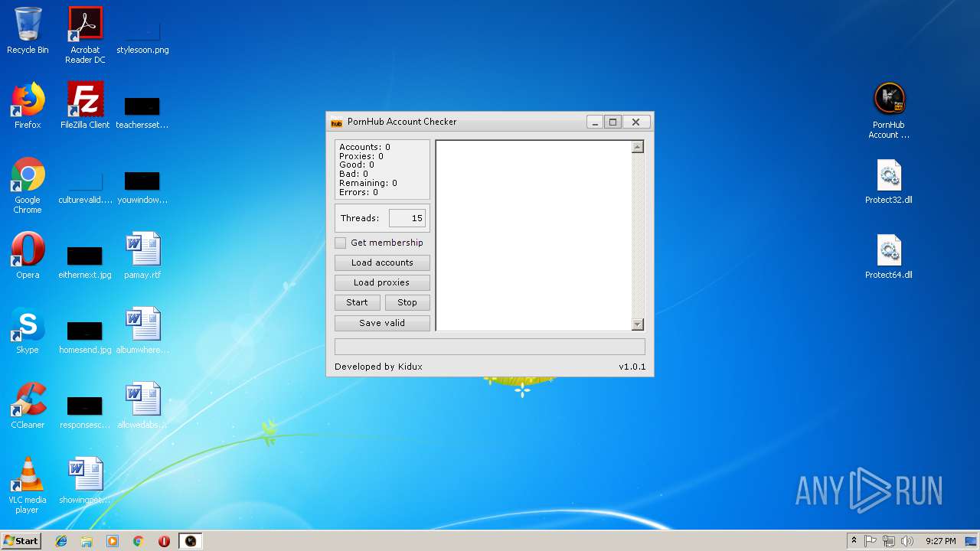Select the pamay.rtf document icon
This screenshot has width=980, height=551.
(x=142, y=256)
